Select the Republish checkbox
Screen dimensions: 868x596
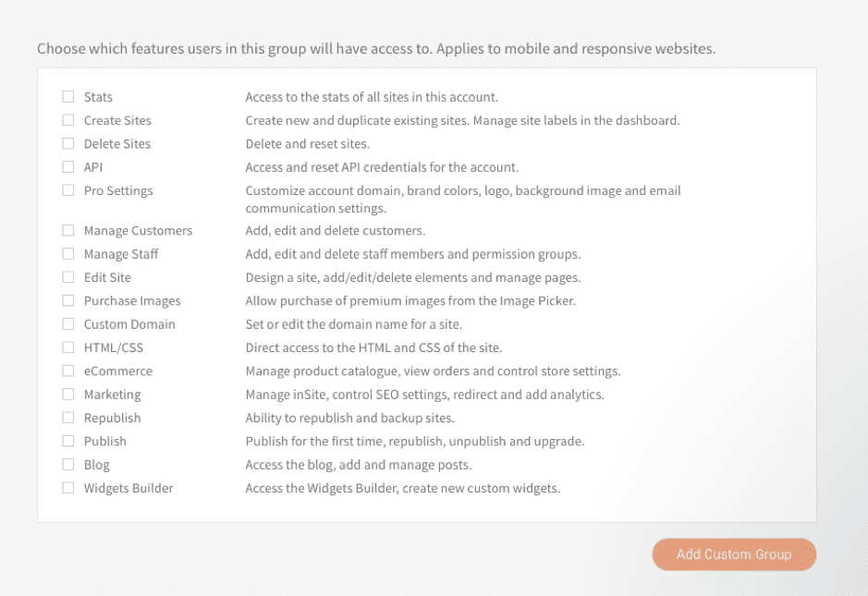68,418
